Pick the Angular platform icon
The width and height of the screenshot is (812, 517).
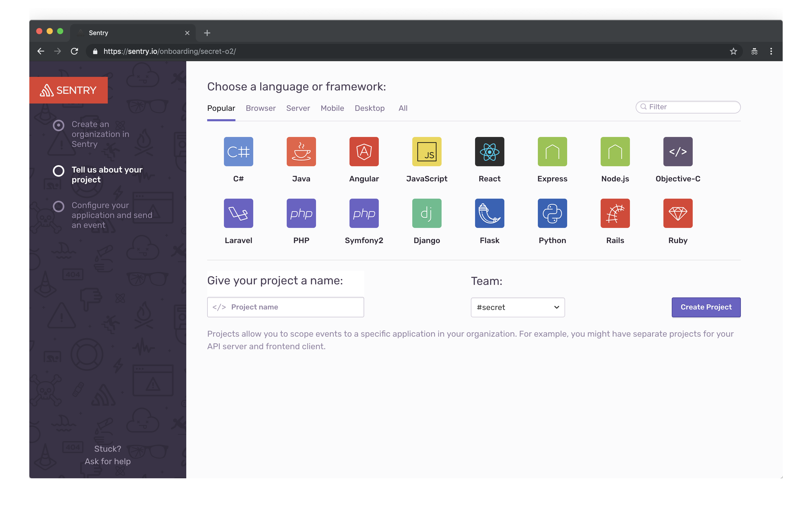[364, 152]
